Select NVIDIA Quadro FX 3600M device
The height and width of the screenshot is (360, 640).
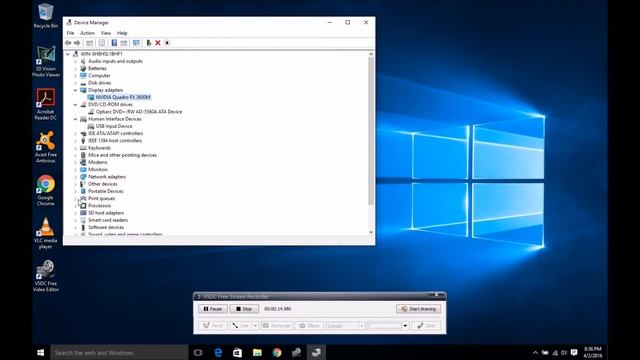click(123, 97)
